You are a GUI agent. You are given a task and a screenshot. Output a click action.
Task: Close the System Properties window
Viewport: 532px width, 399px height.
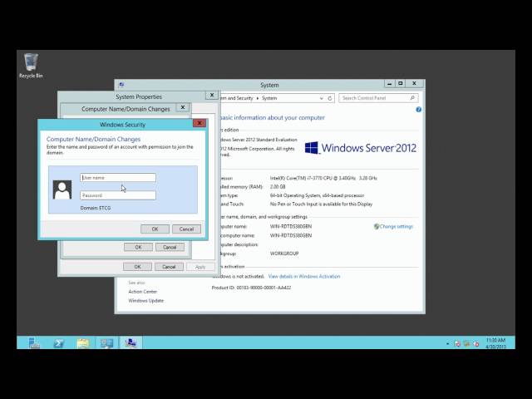[x=212, y=95]
